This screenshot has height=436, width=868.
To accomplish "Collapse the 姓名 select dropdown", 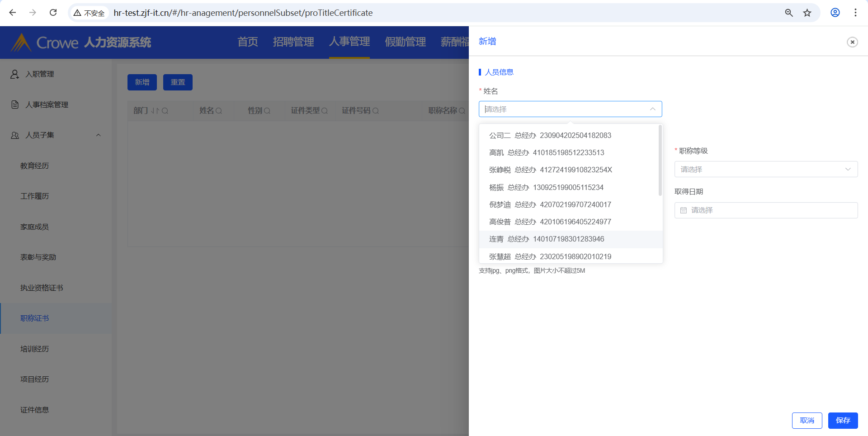I will [x=652, y=109].
